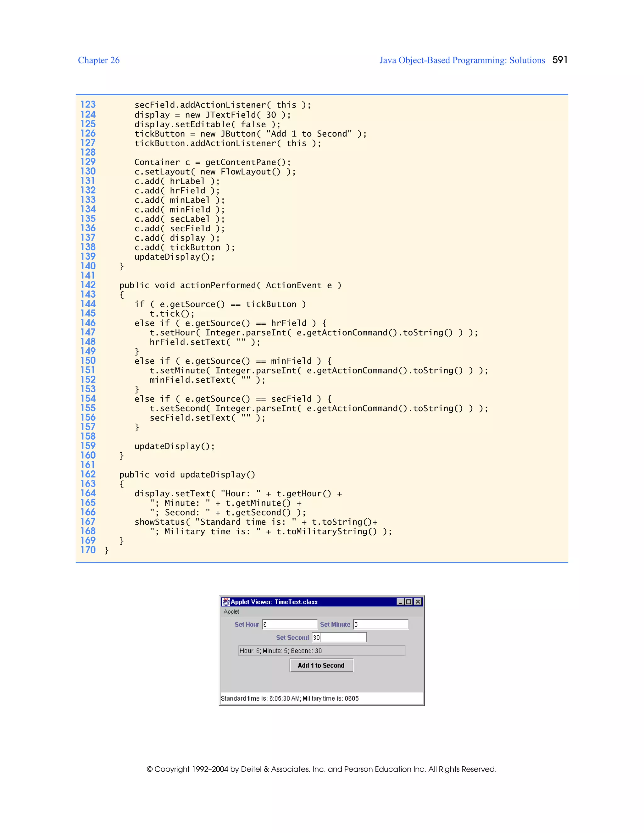Click code line number 142

tap(88, 285)
